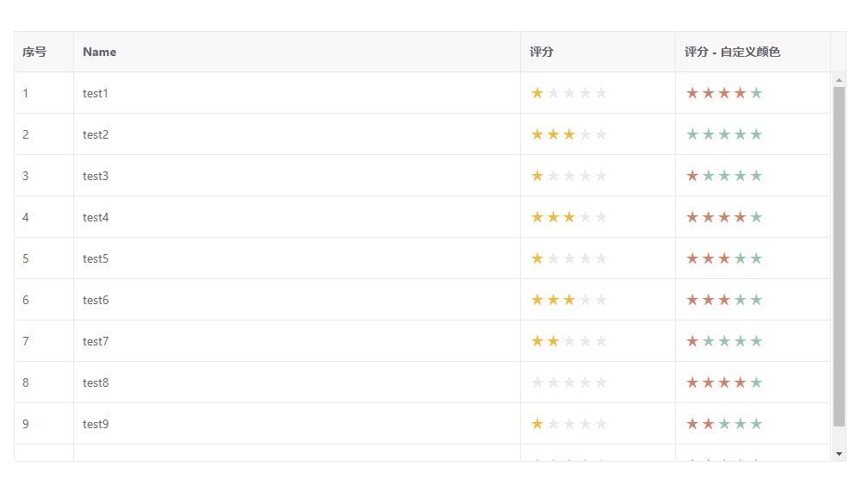This screenshot has height=485, width=868.
Task: Click fifth custom-color star in test7 row
Action: (756, 341)
